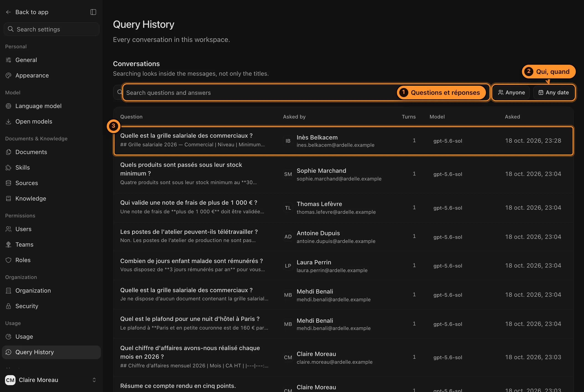Open the jours enfant malade conversation
The width and height of the screenshot is (584, 392).
(x=343, y=266)
